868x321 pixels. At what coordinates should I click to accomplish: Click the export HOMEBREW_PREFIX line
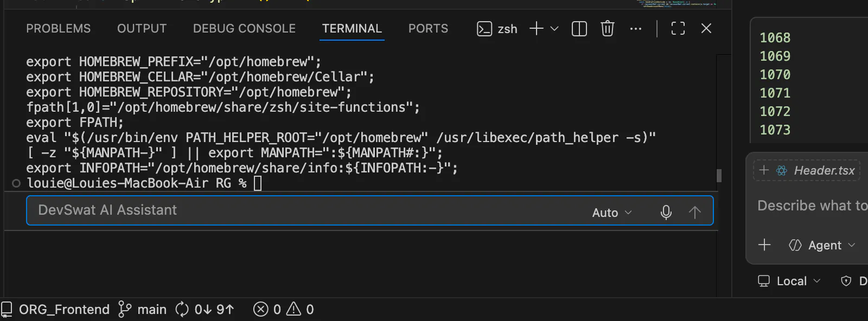(x=174, y=62)
